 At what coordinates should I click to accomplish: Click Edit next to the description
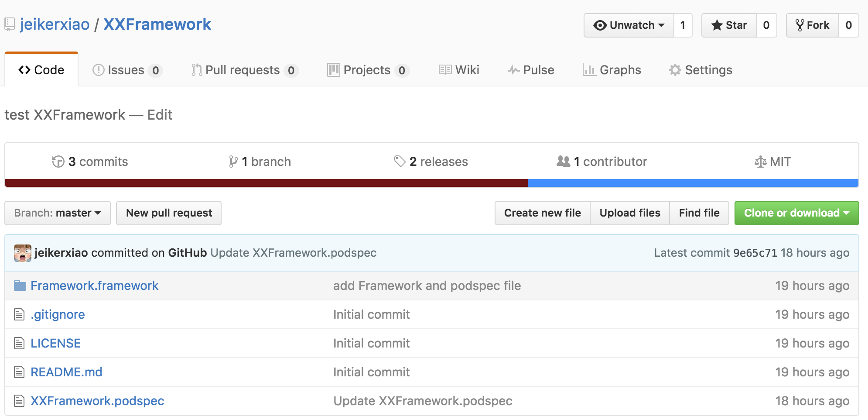(160, 115)
